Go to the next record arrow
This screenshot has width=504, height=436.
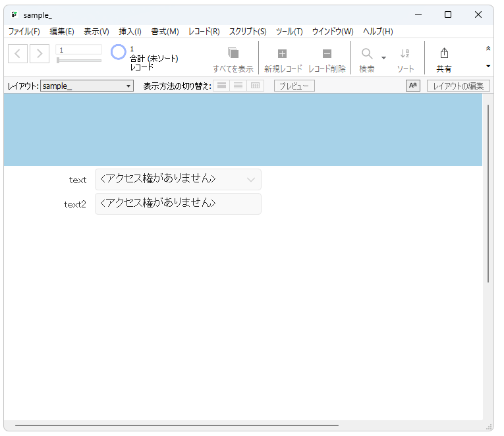(x=40, y=53)
